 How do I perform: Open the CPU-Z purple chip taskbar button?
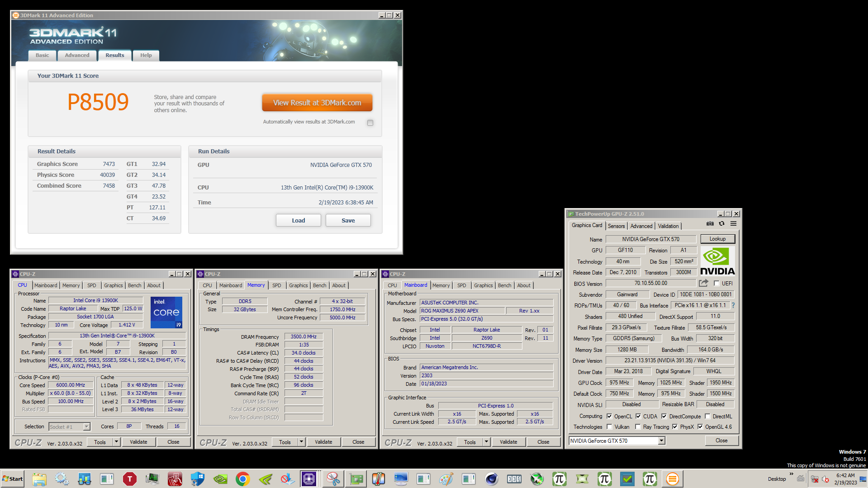click(309, 479)
